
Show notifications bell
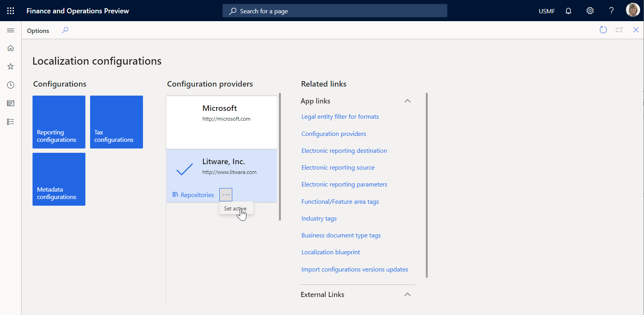(x=568, y=11)
